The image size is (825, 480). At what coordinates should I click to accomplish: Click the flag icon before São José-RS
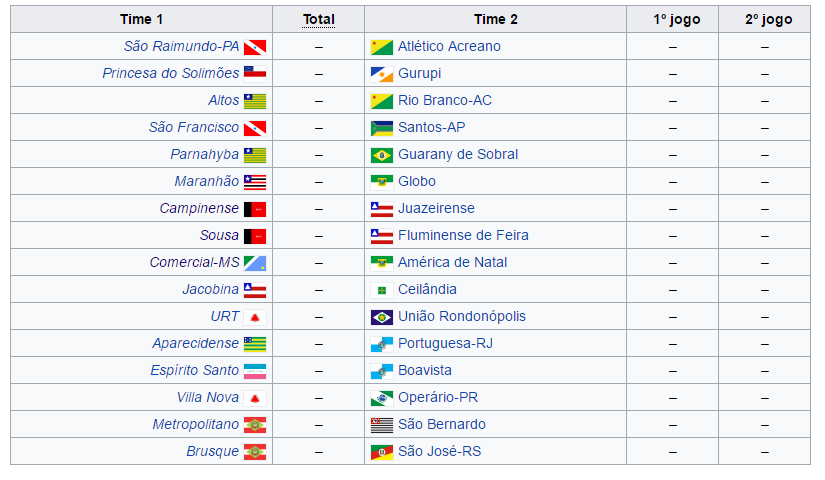pos(381,452)
